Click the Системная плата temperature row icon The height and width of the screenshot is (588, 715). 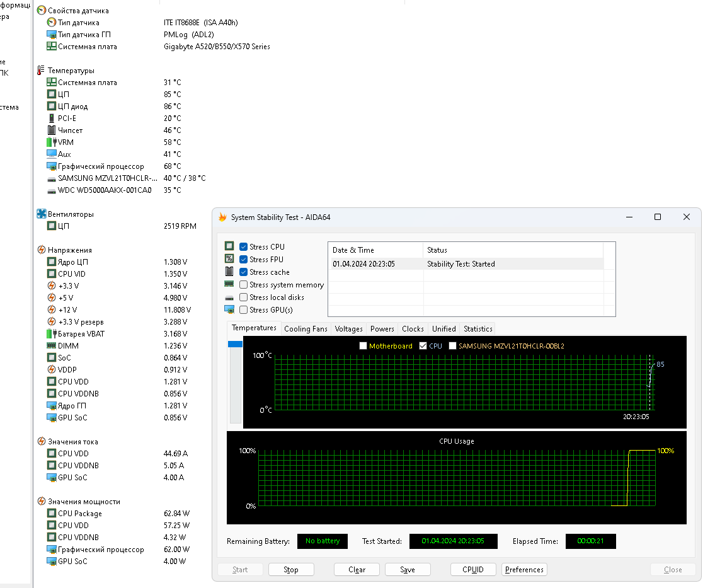point(52,82)
